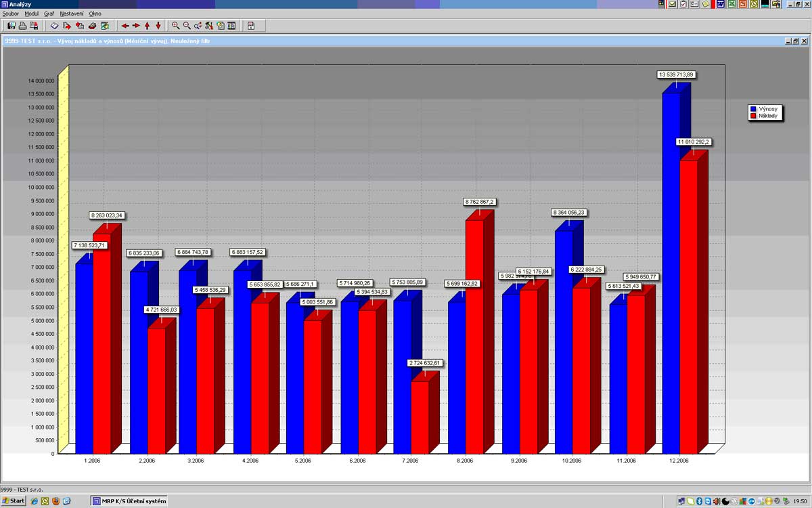
Task: Open the Okno menu
Action: [x=95, y=14]
